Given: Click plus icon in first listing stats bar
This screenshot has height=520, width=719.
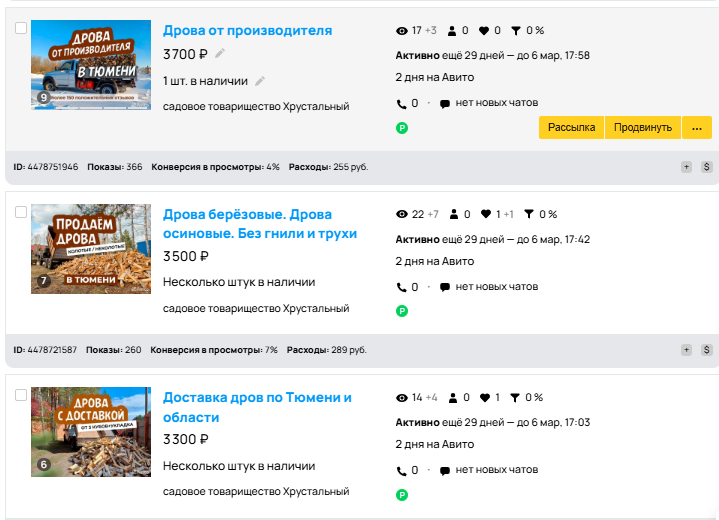Looking at the screenshot, I should coord(686,167).
